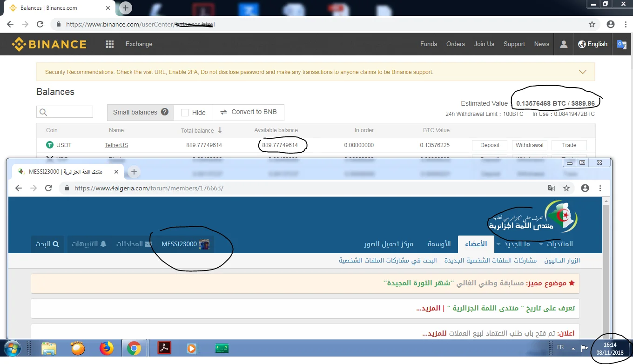The width and height of the screenshot is (633, 364).
Task: Bookmark the 4algeria forum page with star
Action: point(566,188)
